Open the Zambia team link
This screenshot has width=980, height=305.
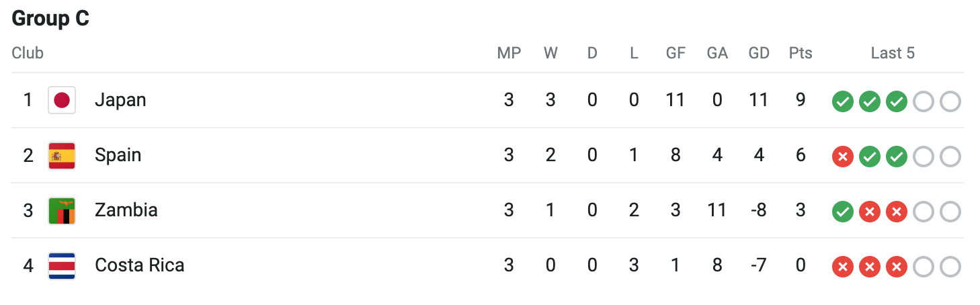126,210
